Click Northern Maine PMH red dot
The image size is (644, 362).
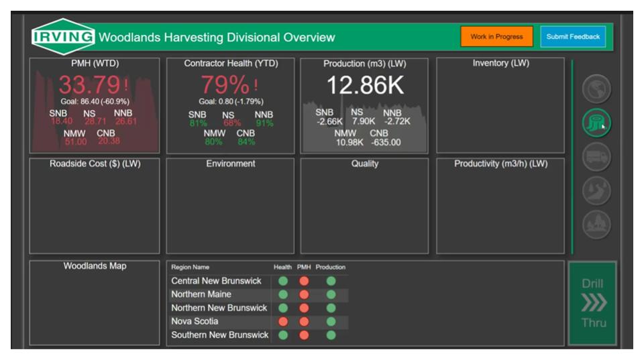coord(304,295)
